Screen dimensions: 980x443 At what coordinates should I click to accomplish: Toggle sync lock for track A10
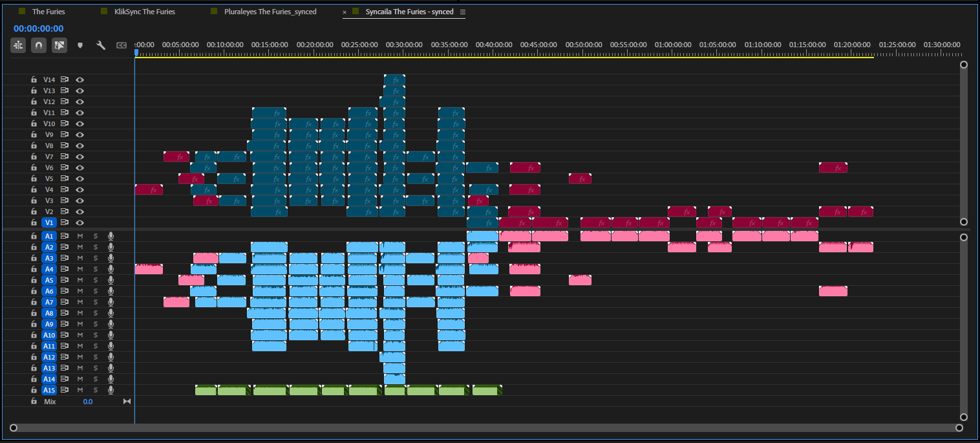[x=65, y=335]
